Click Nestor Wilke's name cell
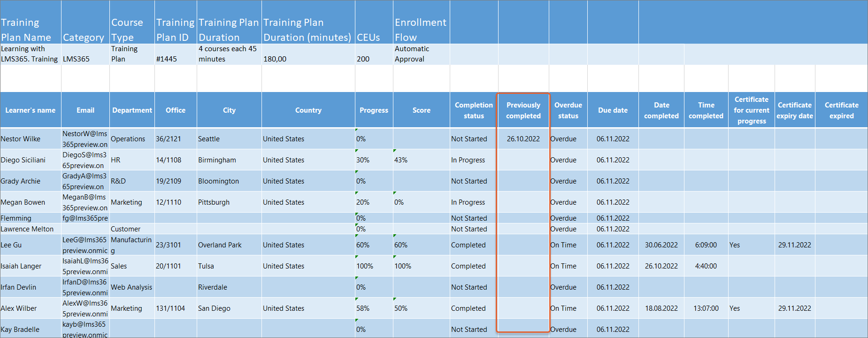868x338 pixels. click(x=21, y=139)
